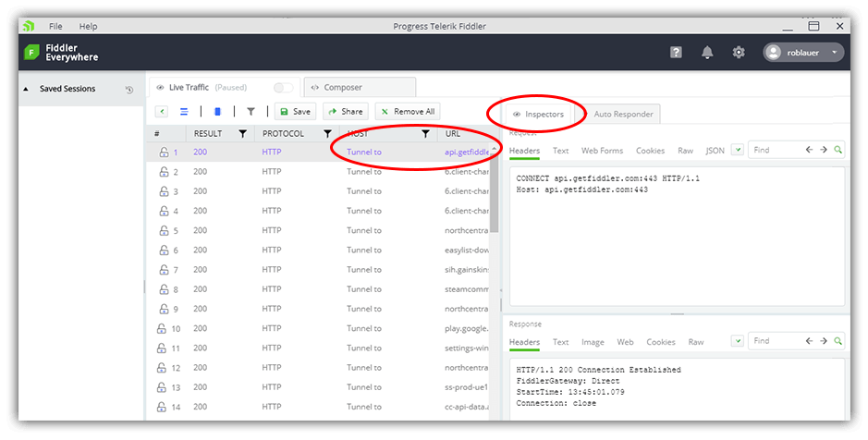Open Request Text tab
This screenshot has width=868, height=440.
[560, 151]
